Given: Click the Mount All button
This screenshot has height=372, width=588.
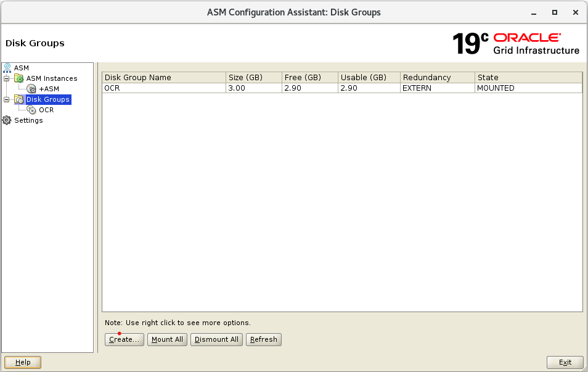Looking at the screenshot, I should point(167,339).
